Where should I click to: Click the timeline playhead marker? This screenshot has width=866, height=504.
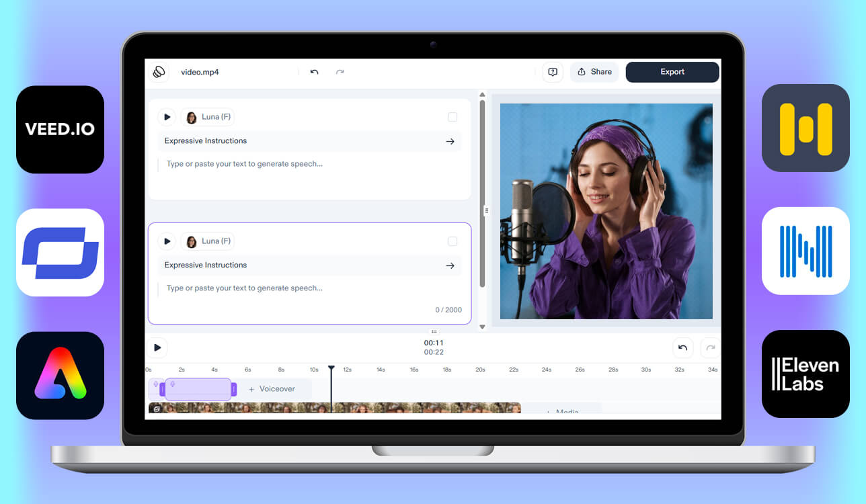[x=331, y=368]
